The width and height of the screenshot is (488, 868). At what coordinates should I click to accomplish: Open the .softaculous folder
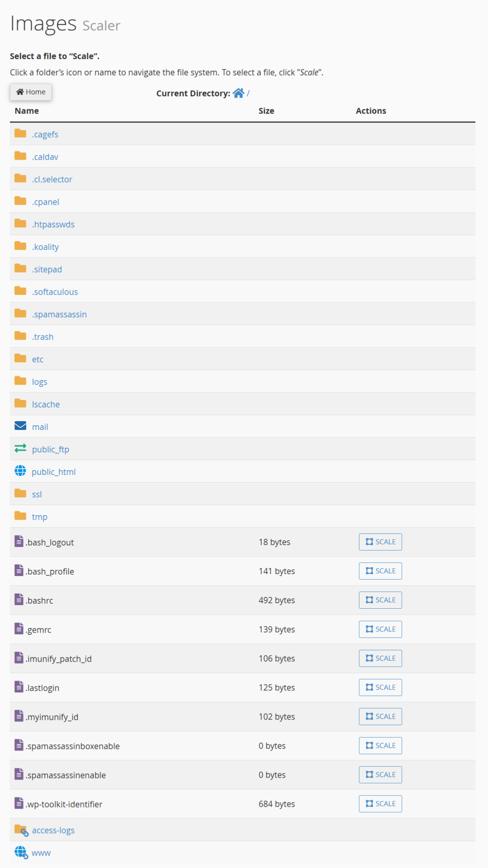coord(55,292)
